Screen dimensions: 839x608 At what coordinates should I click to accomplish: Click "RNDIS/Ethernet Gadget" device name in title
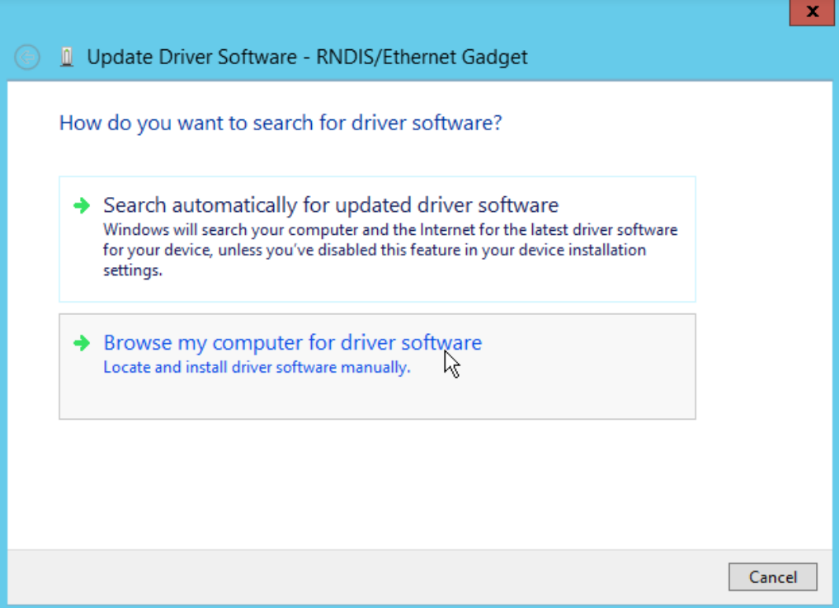(424, 57)
